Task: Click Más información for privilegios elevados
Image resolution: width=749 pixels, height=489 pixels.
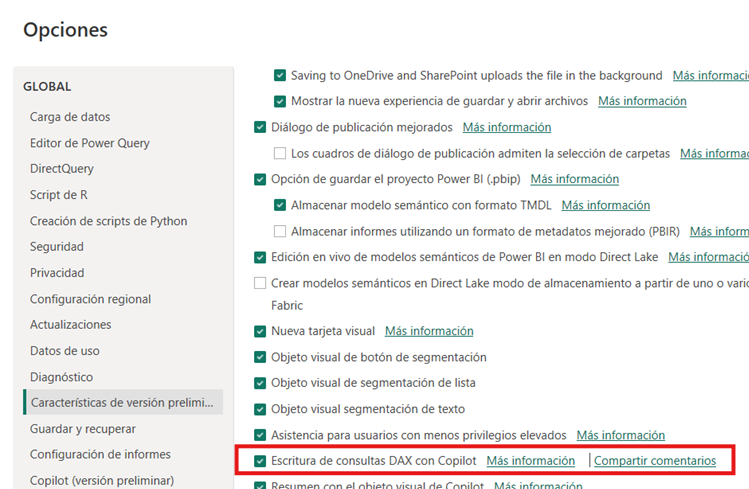Action: (x=621, y=436)
